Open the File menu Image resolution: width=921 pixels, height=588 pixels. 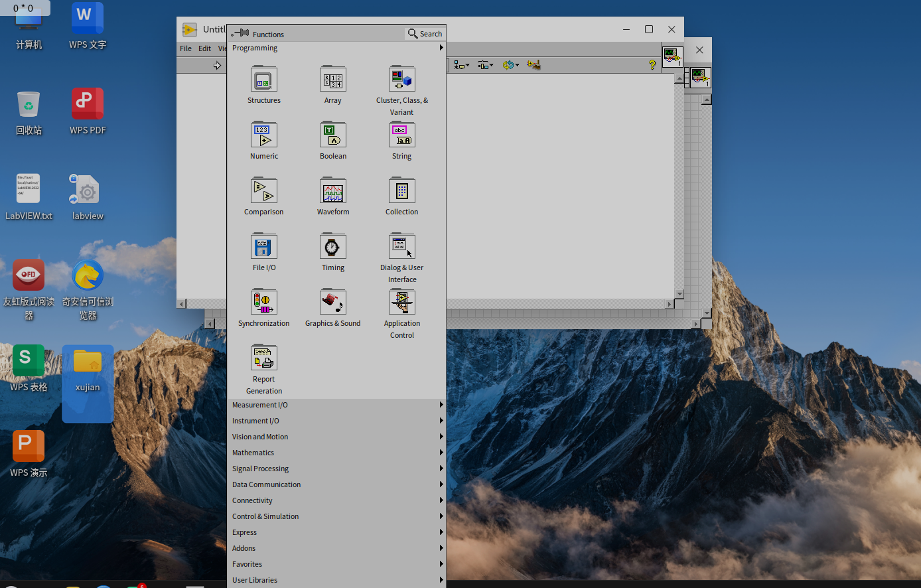coord(186,48)
